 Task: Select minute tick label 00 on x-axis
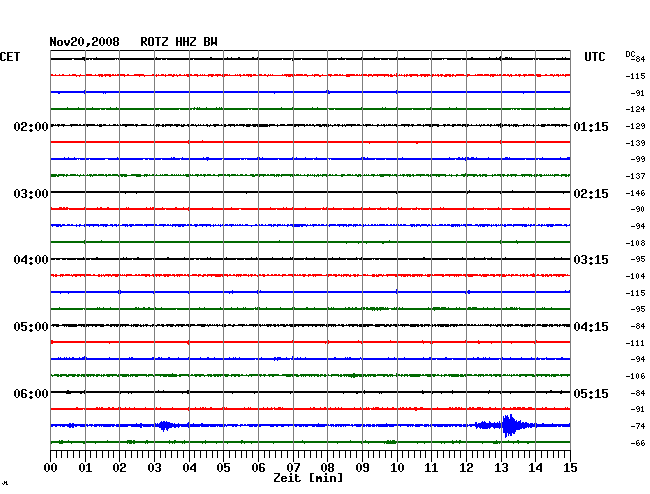[x=51, y=468]
